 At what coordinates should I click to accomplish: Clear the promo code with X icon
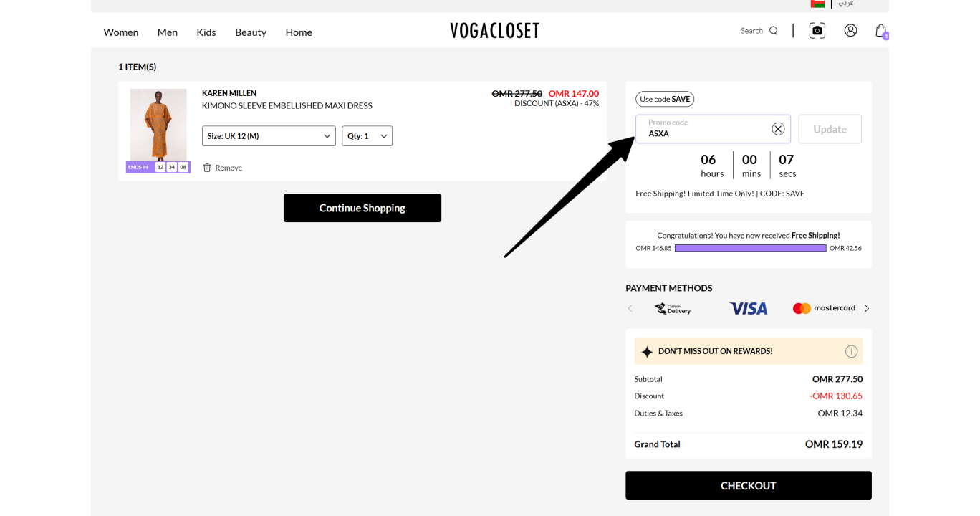[x=778, y=129]
